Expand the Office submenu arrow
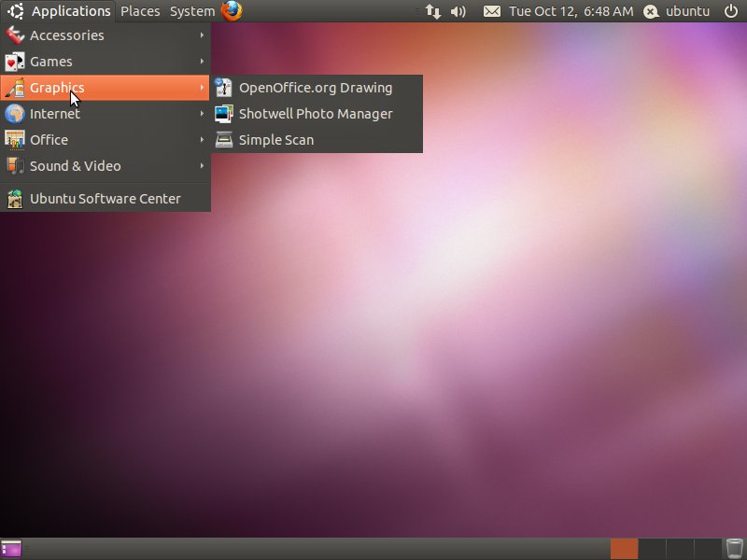 pyautogui.click(x=202, y=139)
